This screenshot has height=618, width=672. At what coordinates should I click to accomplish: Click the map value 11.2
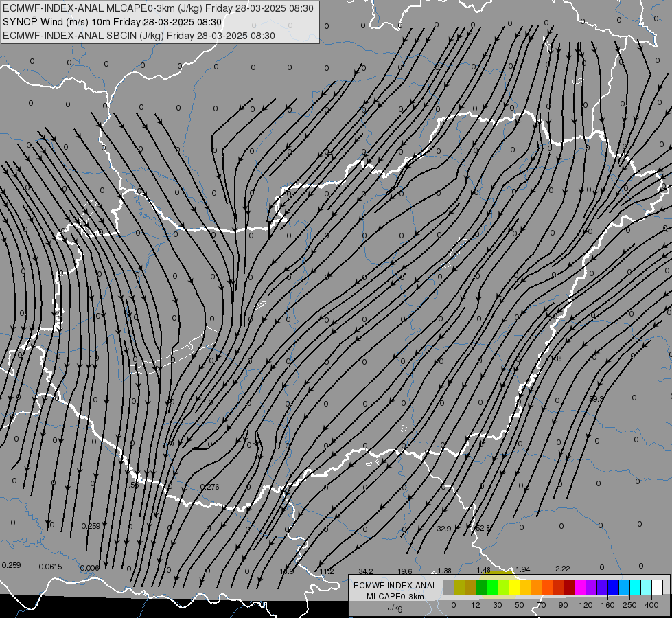[327, 571]
